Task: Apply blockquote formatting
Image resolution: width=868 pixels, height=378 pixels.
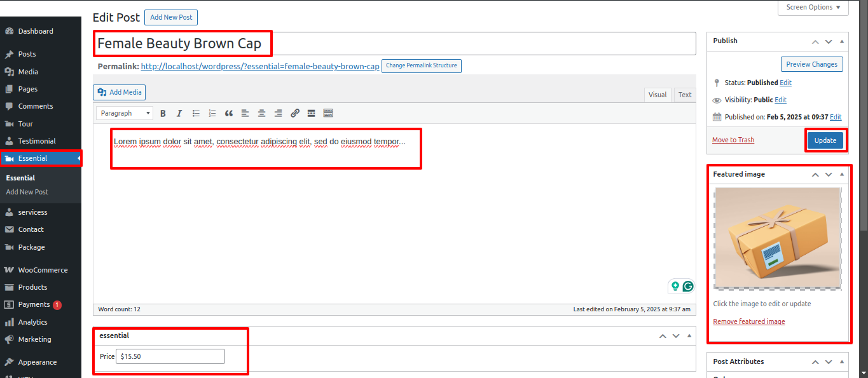Action: coord(229,113)
